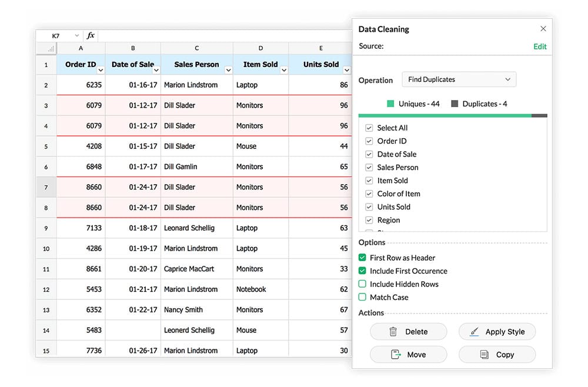Click the uniques/duplicates proportion bar

pos(453,116)
